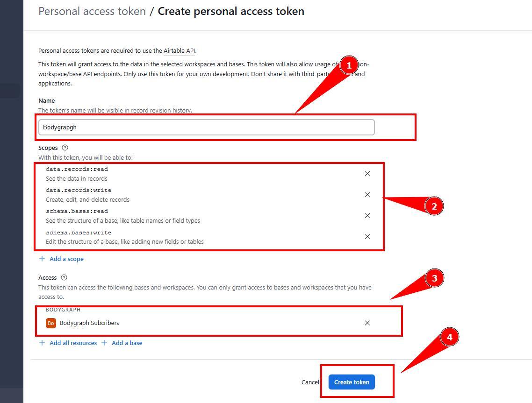Add all resources to token access
The image size is (532, 403).
pos(73,343)
